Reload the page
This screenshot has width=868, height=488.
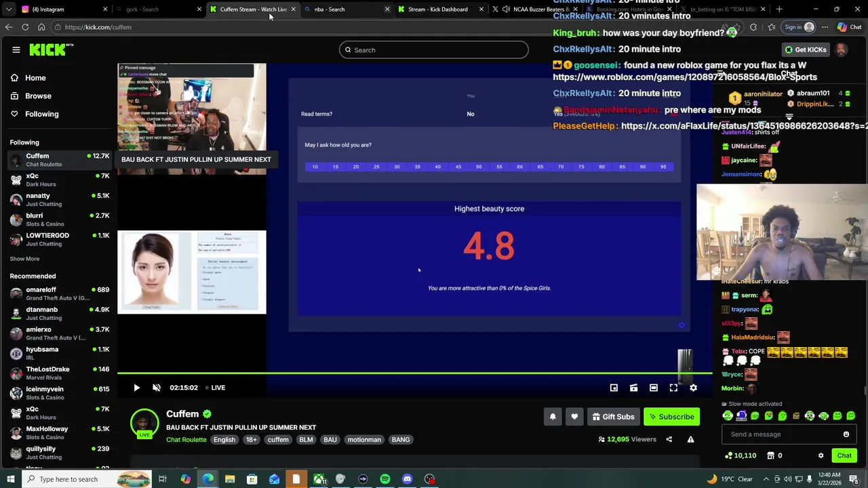coord(25,27)
